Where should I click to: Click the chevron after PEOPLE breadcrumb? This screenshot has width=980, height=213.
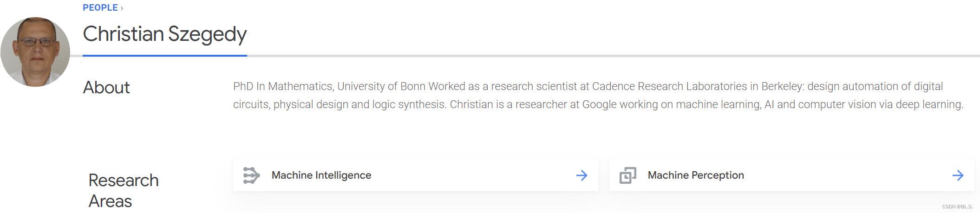tap(122, 8)
